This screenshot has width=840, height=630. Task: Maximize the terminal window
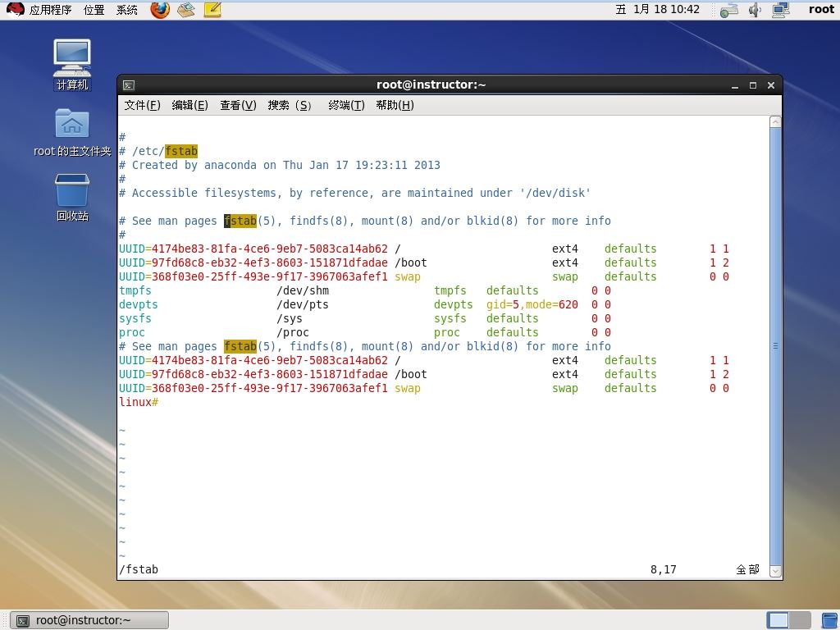(753, 85)
